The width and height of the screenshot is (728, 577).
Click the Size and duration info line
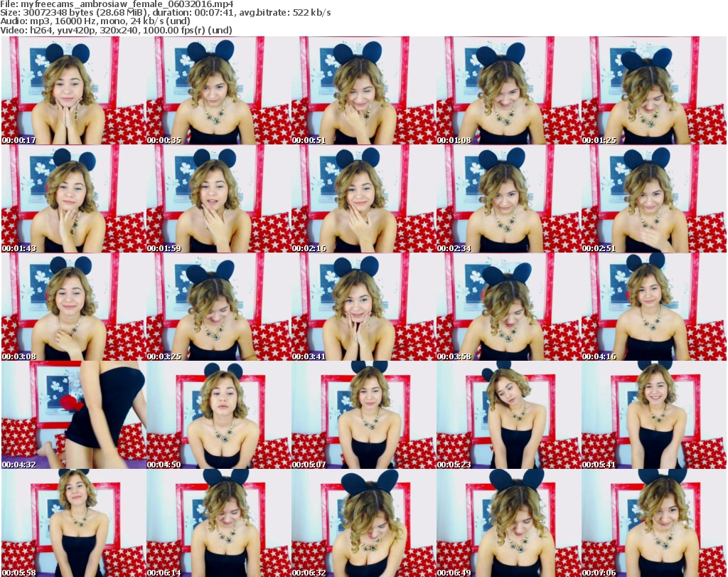(x=166, y=13)
